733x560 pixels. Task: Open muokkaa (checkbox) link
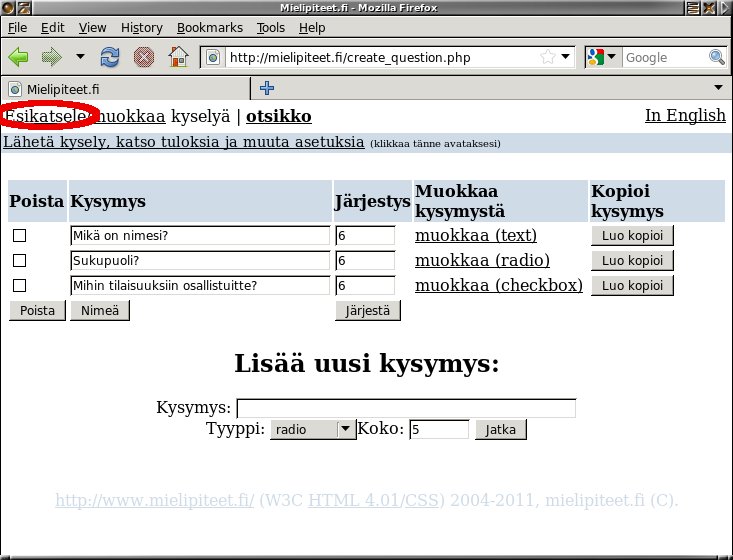499,285
